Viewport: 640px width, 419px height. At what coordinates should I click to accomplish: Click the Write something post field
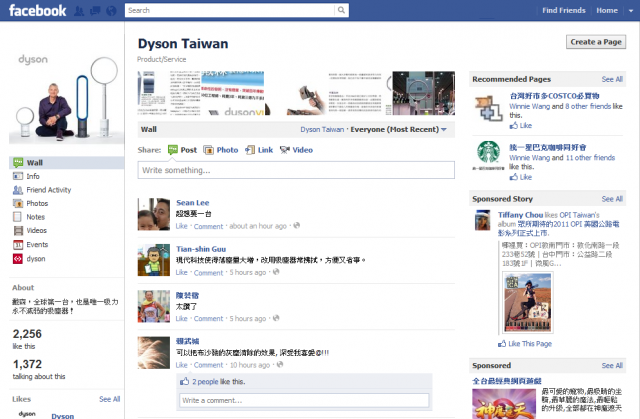click(x=296, y=170)
